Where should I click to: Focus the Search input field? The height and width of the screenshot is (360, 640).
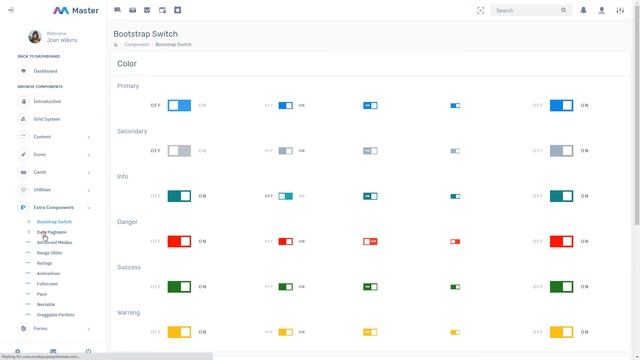pyautogui.click(x=527, y=11)
